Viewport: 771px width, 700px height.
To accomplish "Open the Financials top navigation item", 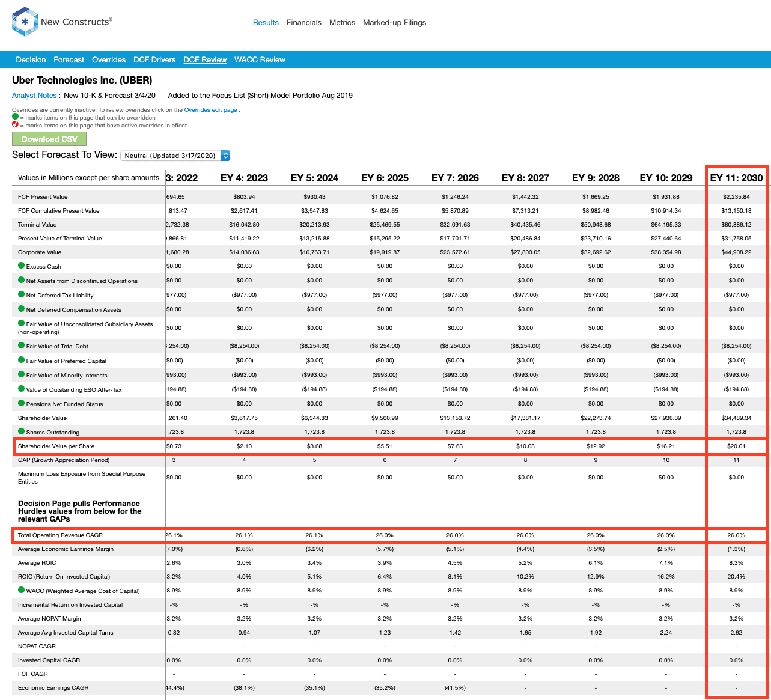I will coord(304,23).
